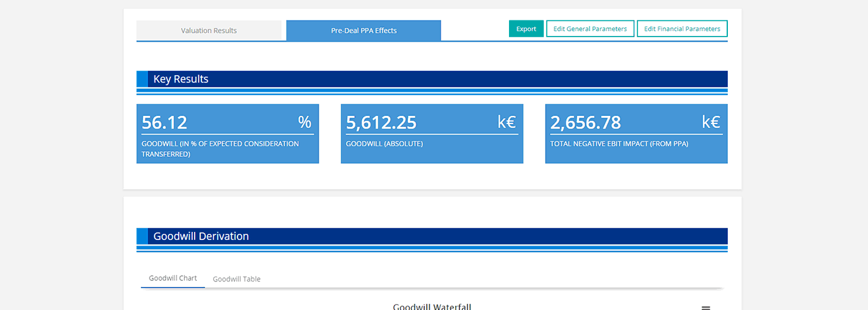
Task: Select the 2,656.78 EBIT impact value
Action: pos(585,123)
